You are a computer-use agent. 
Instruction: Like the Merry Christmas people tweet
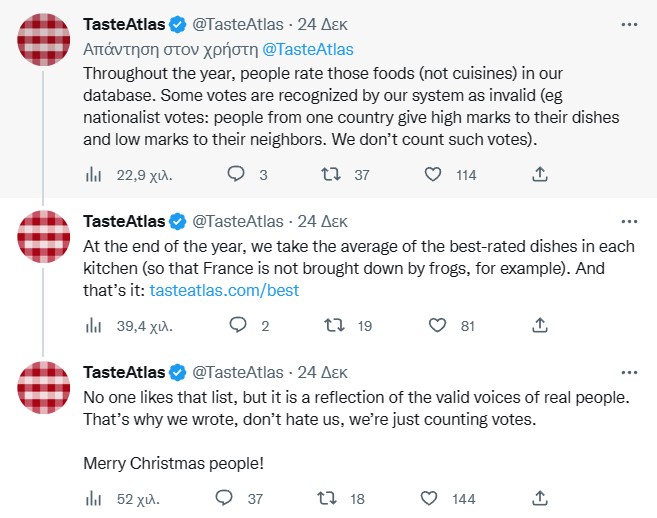coord(433,497)
